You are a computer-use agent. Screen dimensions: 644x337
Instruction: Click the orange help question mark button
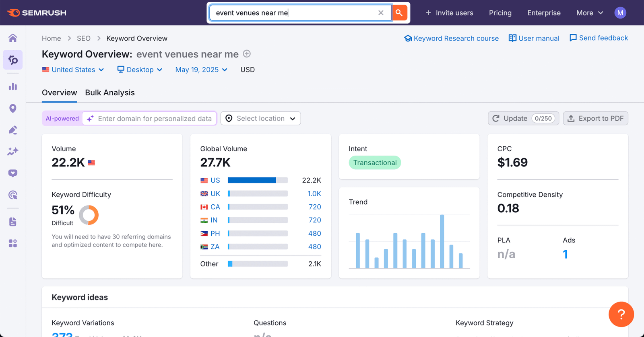point(621,314)
